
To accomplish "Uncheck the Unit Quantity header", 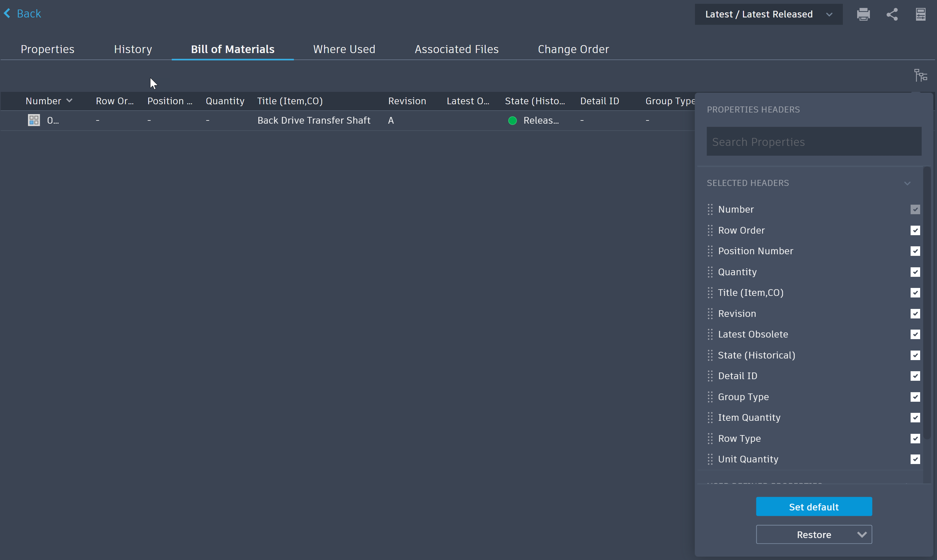I will point(915,459).
